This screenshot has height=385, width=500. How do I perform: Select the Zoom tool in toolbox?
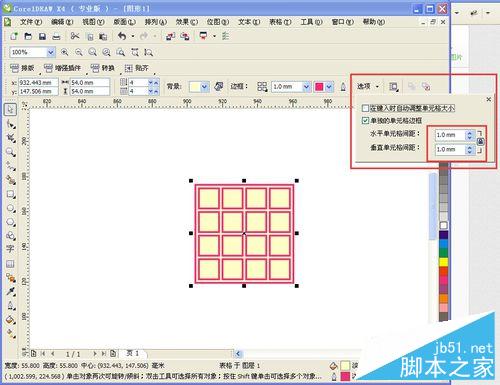[10, 152]
